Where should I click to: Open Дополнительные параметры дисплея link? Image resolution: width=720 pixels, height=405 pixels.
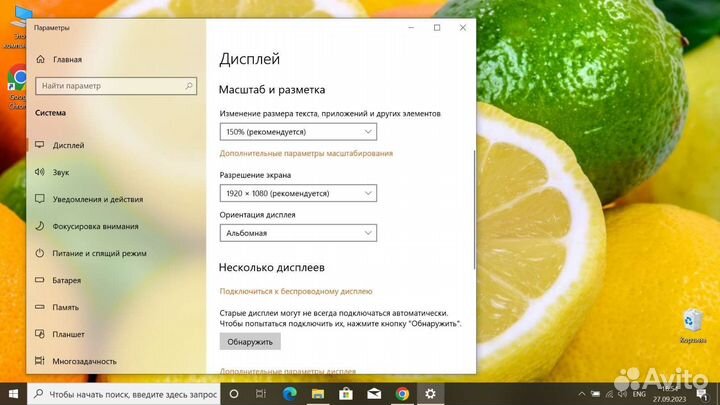(x=287, y=371)
